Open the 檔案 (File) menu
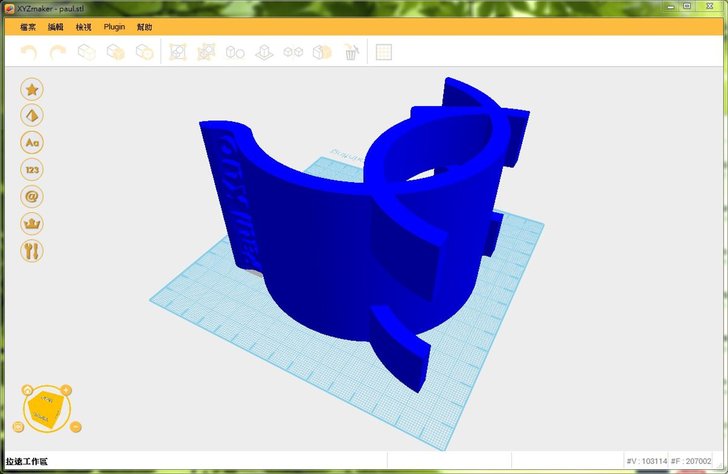The image size is (728, 474). point(28,27)
